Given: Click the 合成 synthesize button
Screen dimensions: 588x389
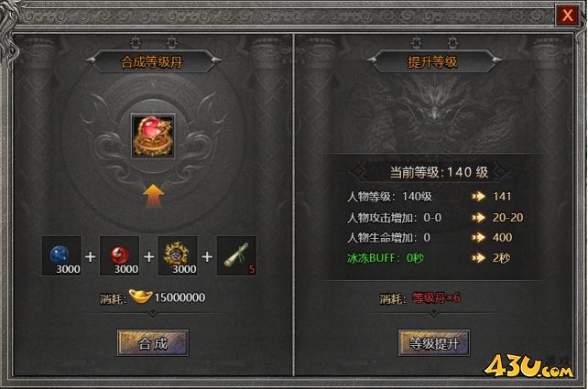Looking at the screenshot, I should (x=153, y=343).
